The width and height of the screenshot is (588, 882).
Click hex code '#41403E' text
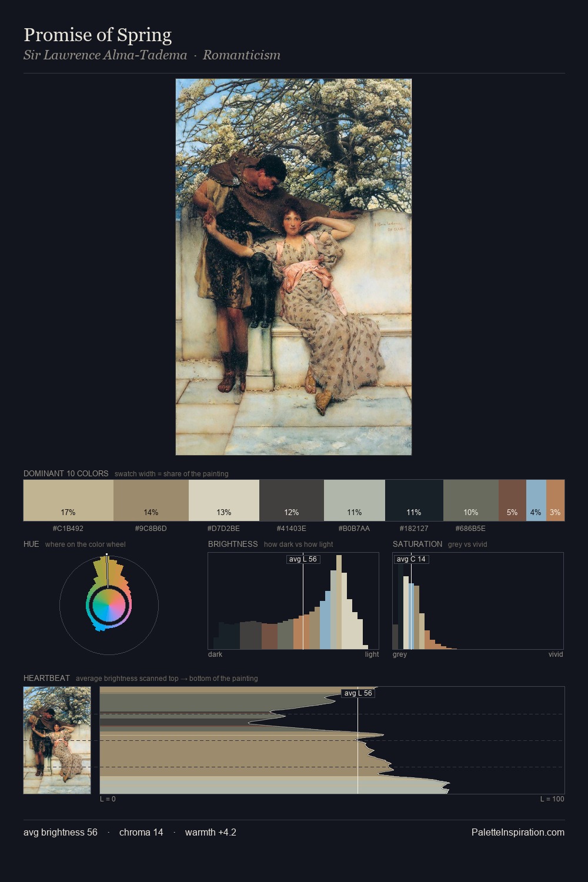click(x=292, y=529)
